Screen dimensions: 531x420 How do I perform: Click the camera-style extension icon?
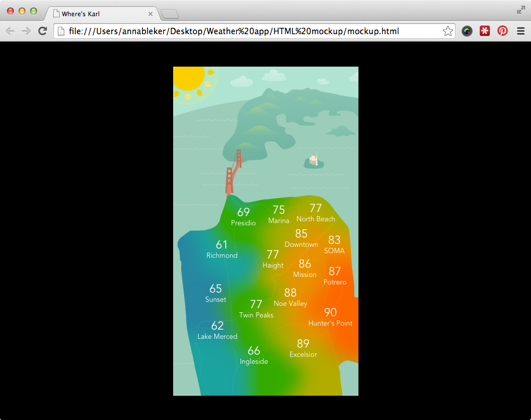point(467,31)
